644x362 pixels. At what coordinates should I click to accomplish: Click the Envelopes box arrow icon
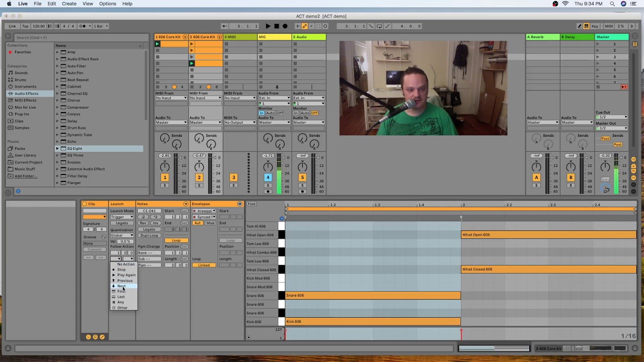239,204
